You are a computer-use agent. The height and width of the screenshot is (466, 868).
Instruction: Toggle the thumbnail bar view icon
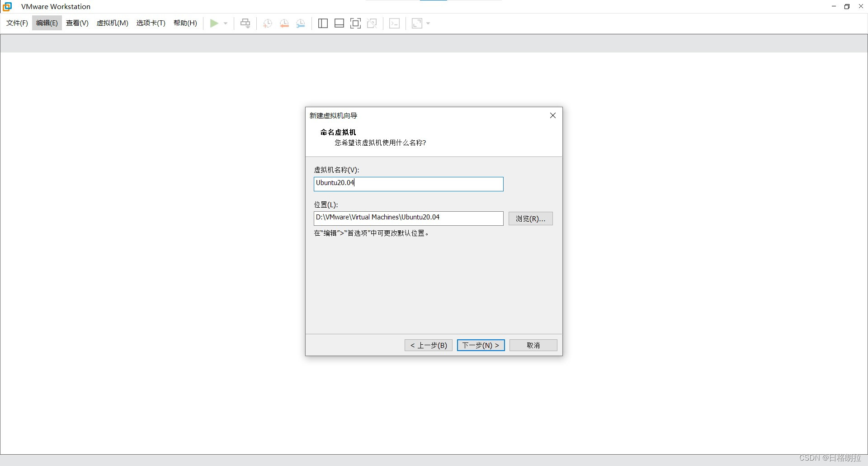[340, 23]
